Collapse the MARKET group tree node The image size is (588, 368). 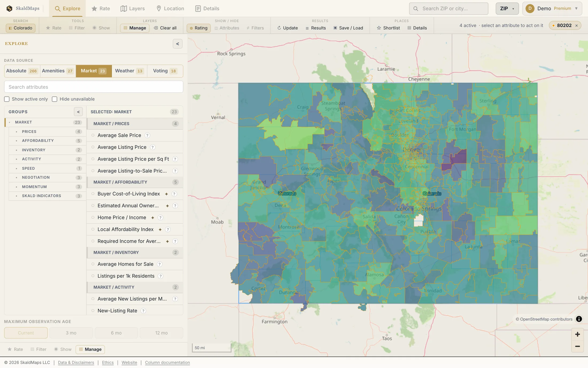[10, 122]
